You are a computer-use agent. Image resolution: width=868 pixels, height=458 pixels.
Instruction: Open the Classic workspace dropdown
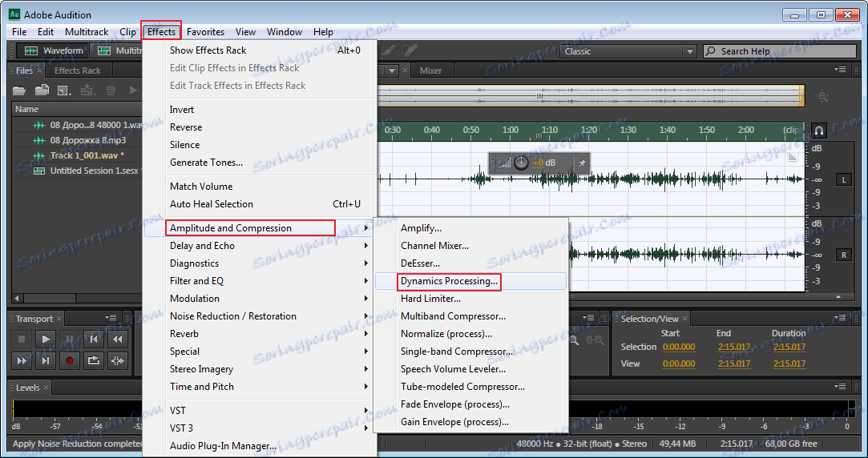click(x=628, y=51)
